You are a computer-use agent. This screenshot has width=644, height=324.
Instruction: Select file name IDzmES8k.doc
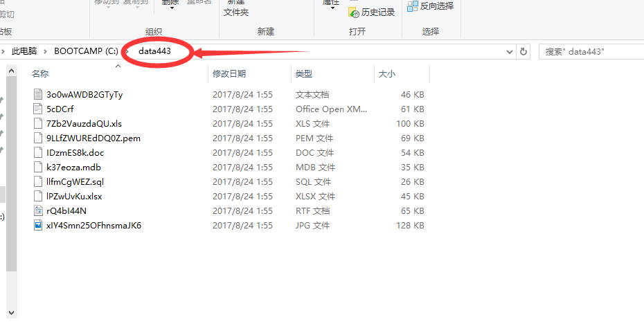(75, 153)
